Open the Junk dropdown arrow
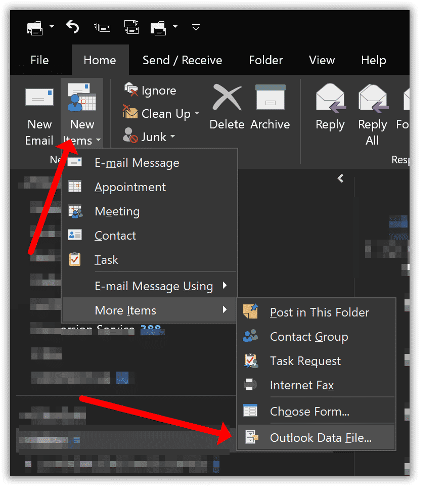This screenshot has height=499, width=448. (173, 136)
